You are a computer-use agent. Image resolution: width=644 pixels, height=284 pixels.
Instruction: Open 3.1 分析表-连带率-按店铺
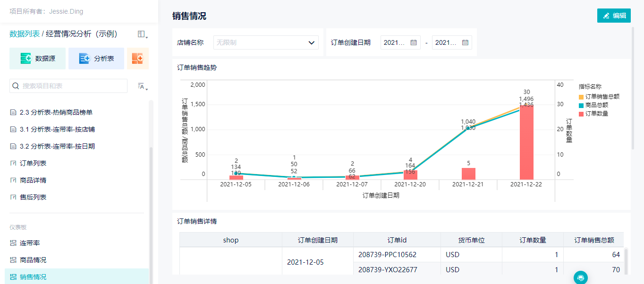click(x=57, y=129)
